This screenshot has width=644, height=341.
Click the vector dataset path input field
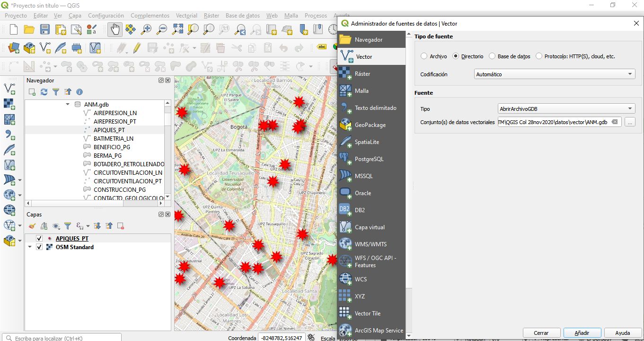click(x=559, y=122)
